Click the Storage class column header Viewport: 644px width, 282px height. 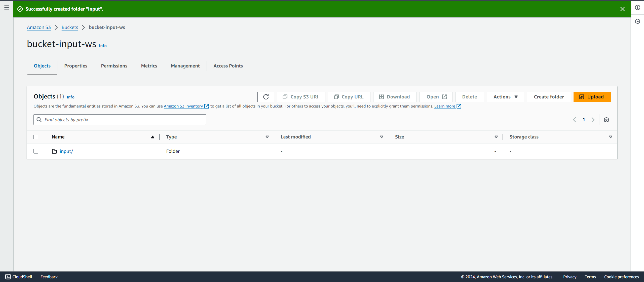coord(524,137)
